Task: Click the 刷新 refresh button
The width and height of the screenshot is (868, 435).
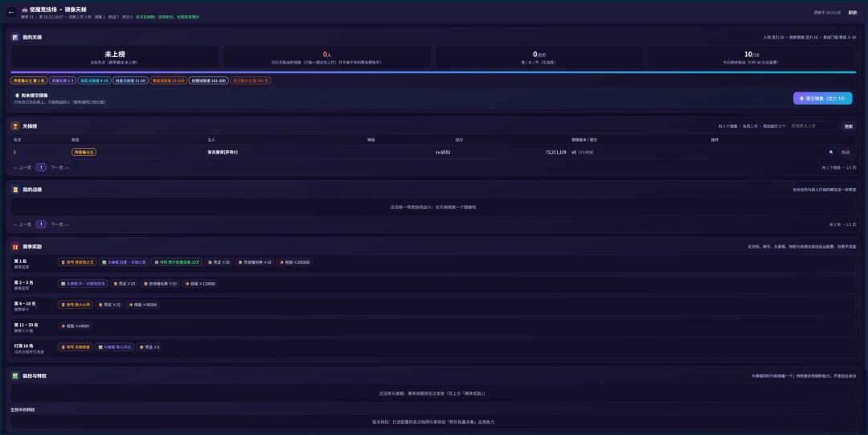Action: pos(853,12)
